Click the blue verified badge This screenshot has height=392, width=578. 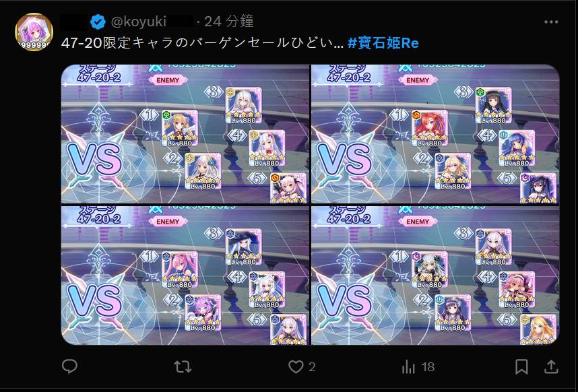98,22
